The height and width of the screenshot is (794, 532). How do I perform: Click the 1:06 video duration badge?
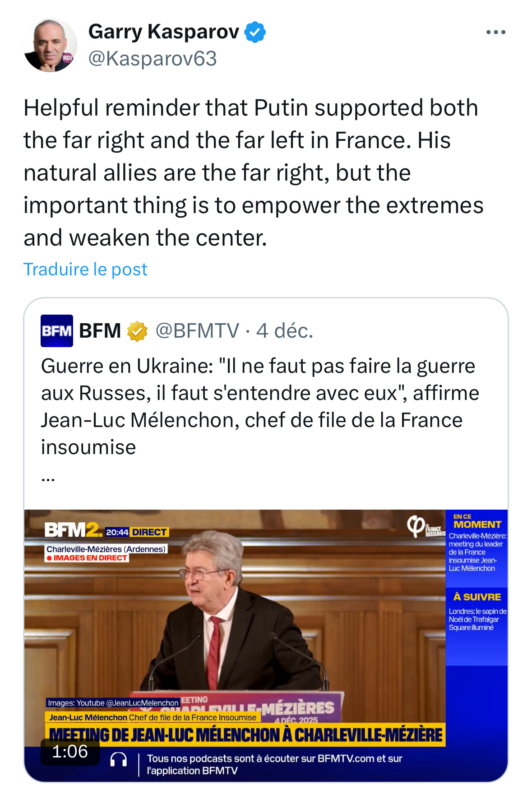tap(70, 752)
